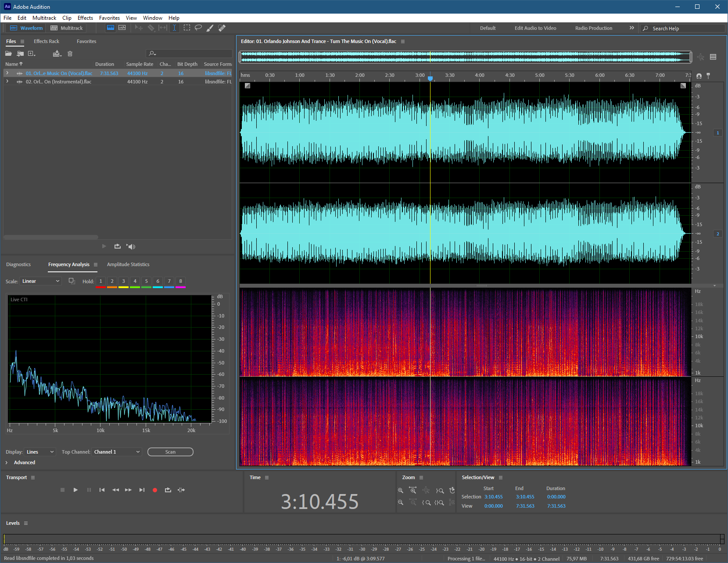Click Zoom Out Amplitude icon
This screenshot has height=563, width=728.
401,502
